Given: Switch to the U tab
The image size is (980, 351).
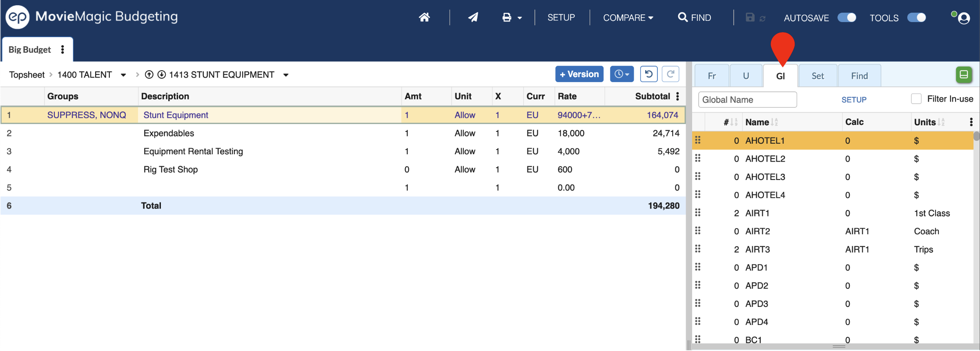Looking at the screenshot, I should tap(746, 76).
